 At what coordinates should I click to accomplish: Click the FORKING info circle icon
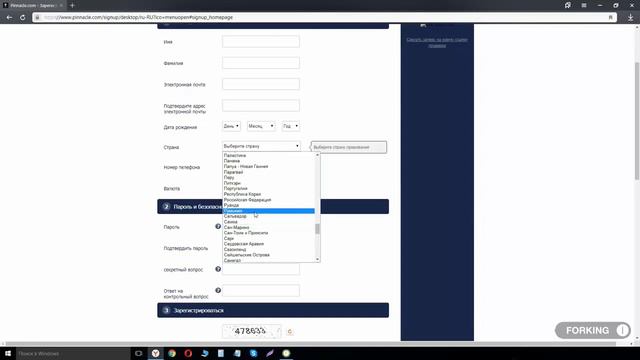pos(622,330)
